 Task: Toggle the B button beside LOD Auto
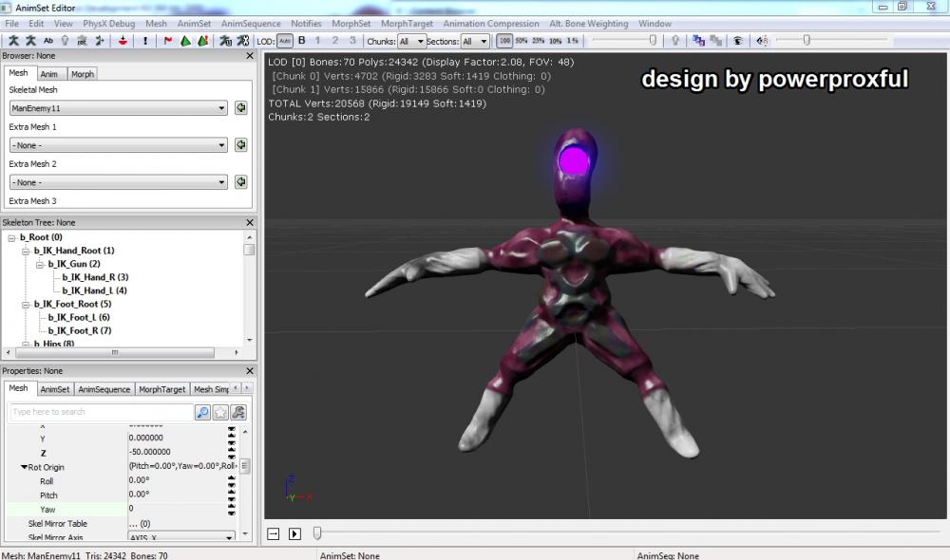(302, 41)
